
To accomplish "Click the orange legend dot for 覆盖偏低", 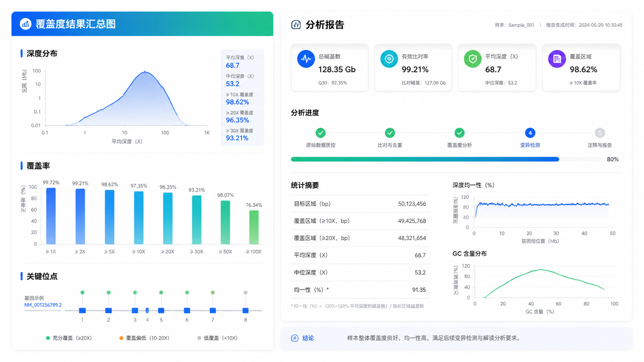I will tap(121, 338).
